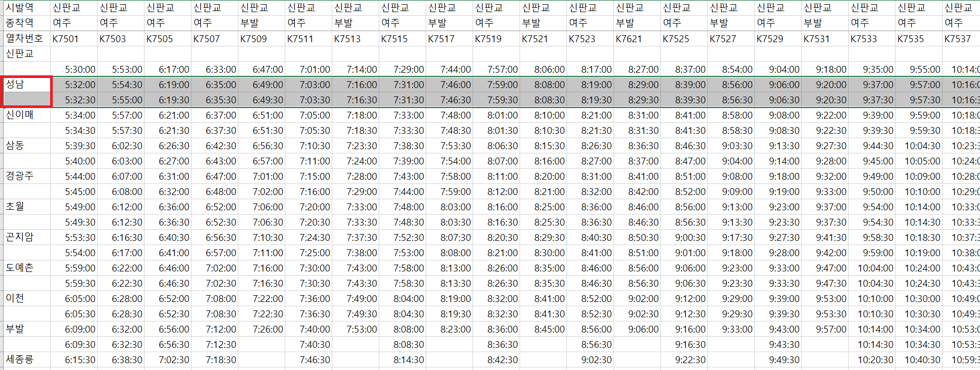Select the 5:54:30 cell in 성남 row
980x370 pixels.
tap(121, 84)
